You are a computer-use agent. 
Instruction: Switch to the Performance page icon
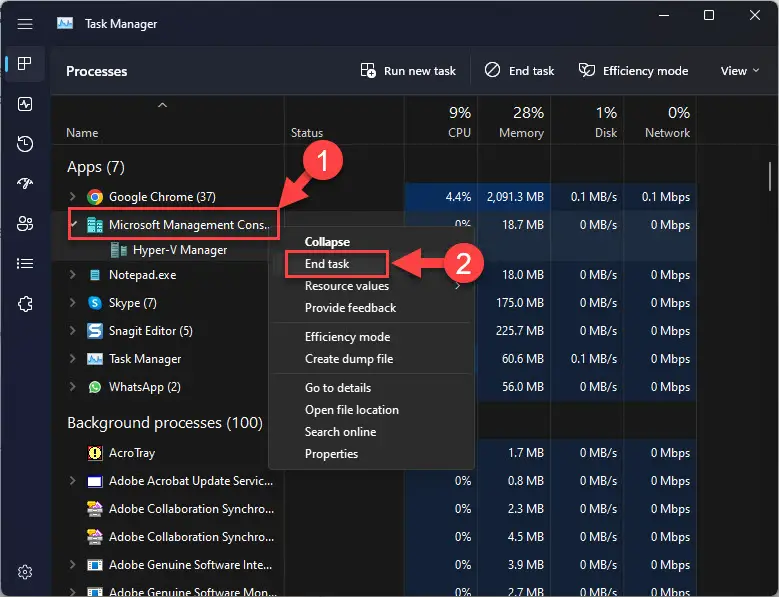point(25,104)
